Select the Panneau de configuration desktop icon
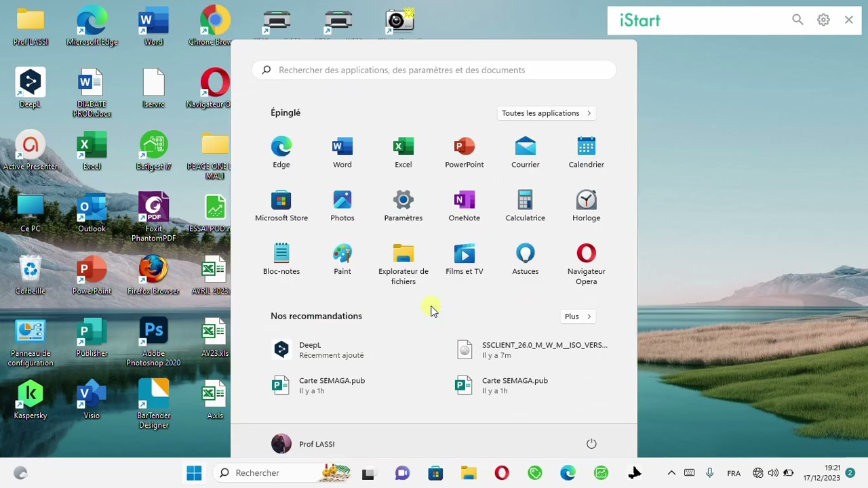Screen dimensions: 868x488 [x=31, y=342]
